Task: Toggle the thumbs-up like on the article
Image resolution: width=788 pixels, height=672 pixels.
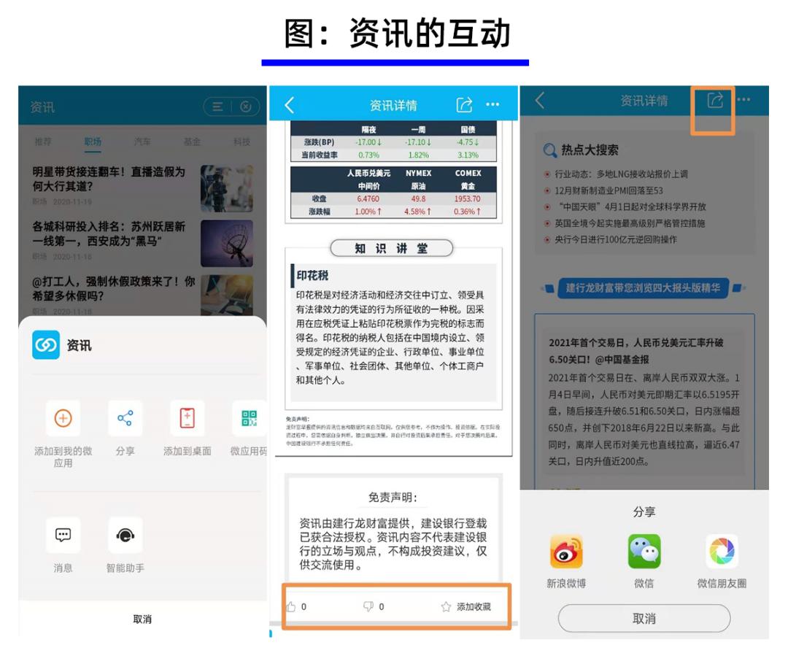Action: 291,606
